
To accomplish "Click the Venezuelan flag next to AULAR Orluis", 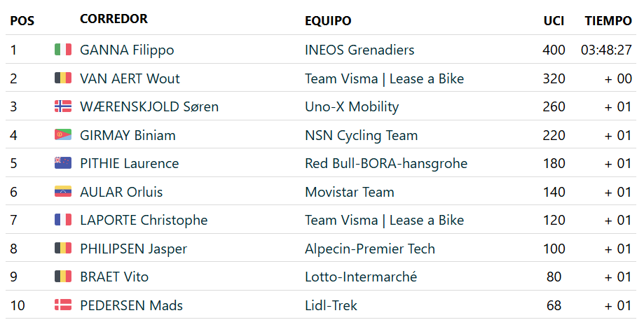I will tap(63, 192).
